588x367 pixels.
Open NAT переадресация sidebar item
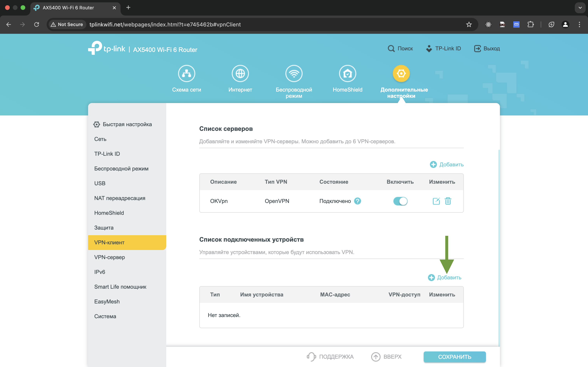tap(120, 198)
